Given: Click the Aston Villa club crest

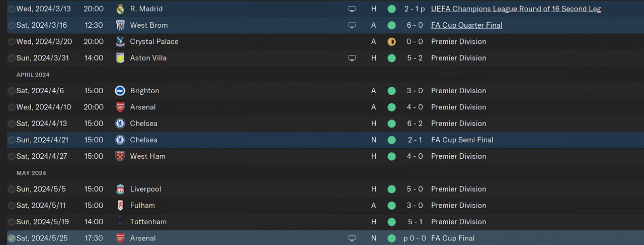Looking at the screenshot, I should [120, 58].
